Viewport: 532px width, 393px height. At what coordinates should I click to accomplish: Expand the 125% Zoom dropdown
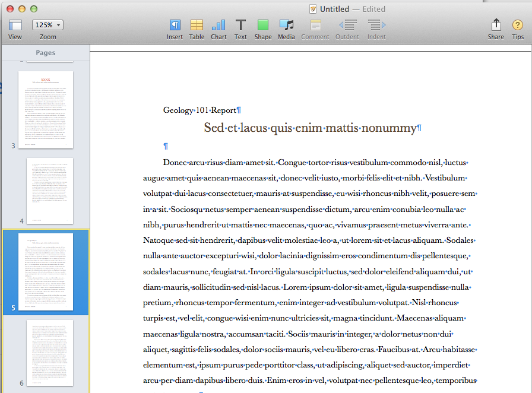coord(48,25)
